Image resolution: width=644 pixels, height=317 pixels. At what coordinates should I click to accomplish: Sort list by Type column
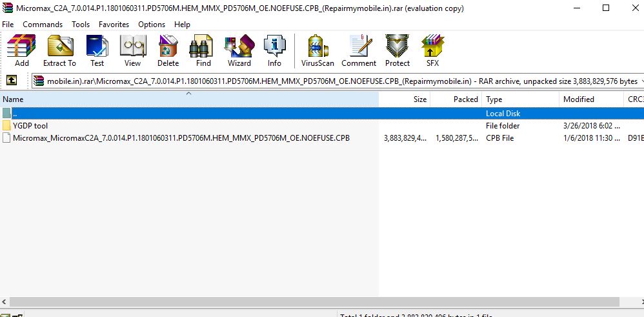pyautogui.click(x=520, y=99)
